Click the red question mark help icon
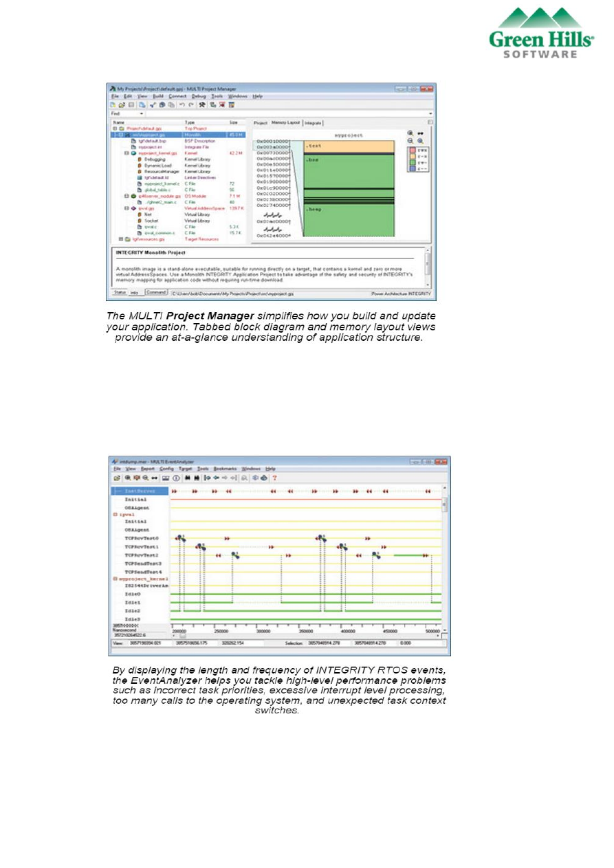Image resolution: width=614 pixels, height=868 pixels. pos(274,477)
